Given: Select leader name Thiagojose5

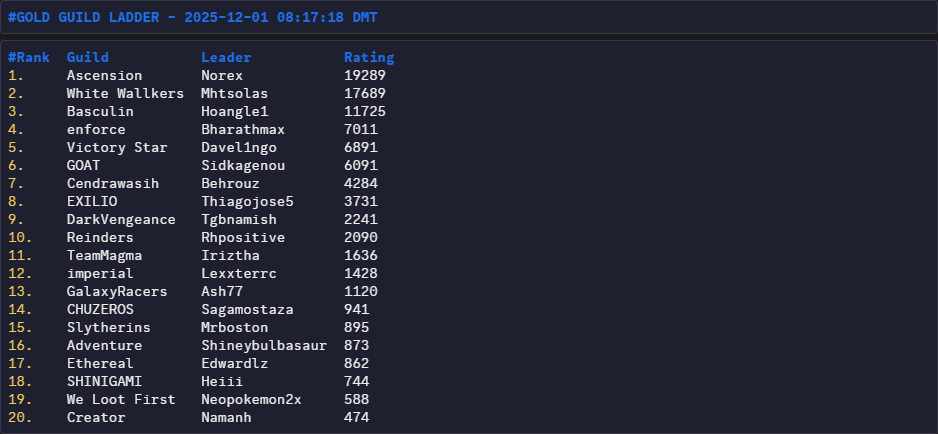Looking at the screenshot, I should [x=247, y=201].
